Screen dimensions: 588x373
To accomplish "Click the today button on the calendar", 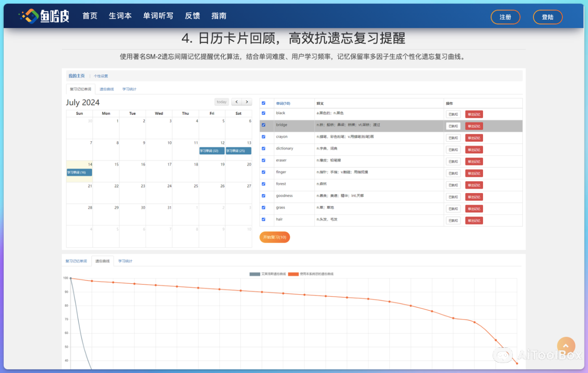I will point(221,102).
